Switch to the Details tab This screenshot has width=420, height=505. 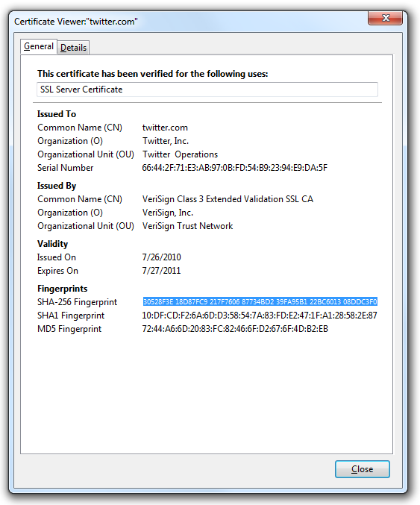coord(73,48)
